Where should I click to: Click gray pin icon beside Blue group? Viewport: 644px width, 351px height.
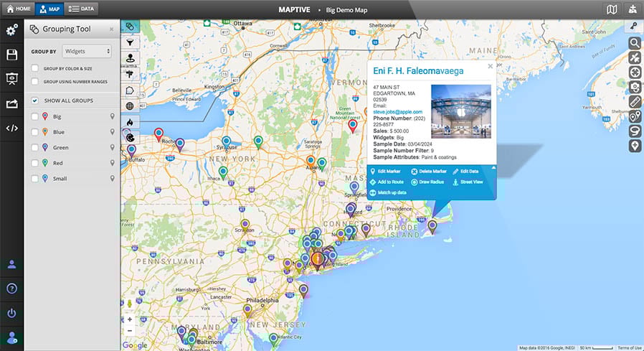coord(112,132)
